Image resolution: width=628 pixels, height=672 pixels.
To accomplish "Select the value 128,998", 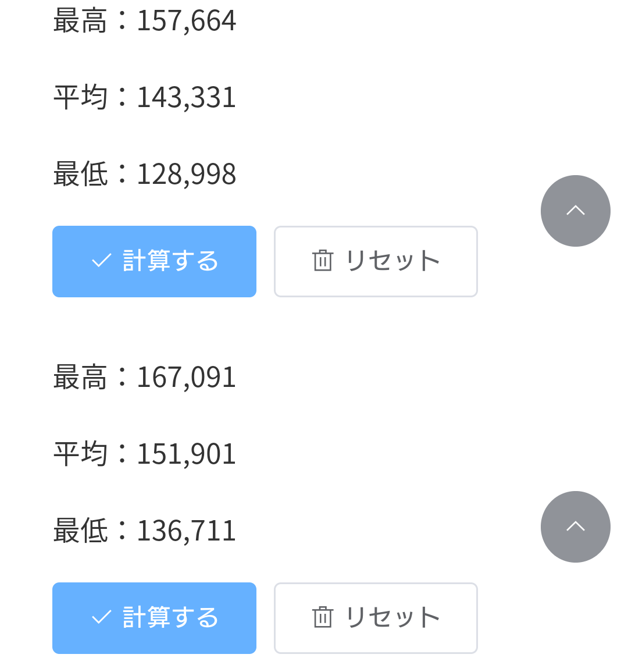I will tap(186, 174).
